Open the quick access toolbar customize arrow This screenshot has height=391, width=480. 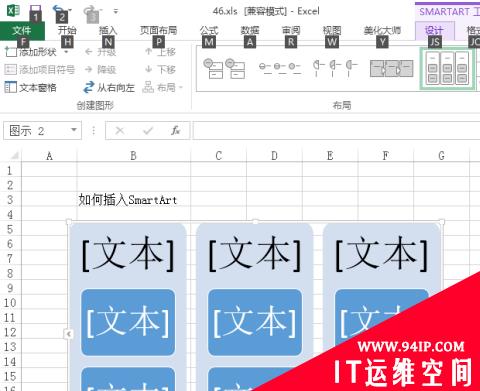point(116,11)
